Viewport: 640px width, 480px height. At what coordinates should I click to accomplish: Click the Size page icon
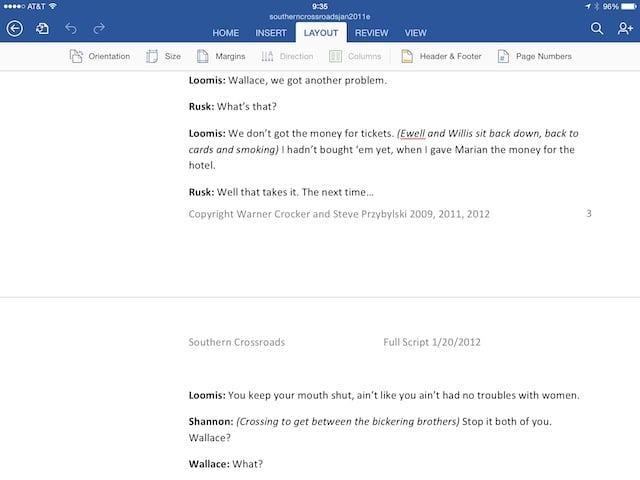(152, 56)
